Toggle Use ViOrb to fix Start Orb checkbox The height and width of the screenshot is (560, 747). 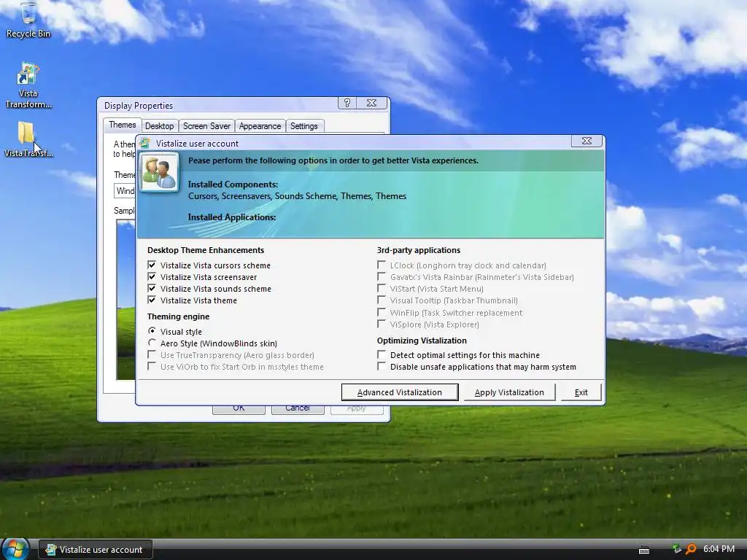(152, 366)
